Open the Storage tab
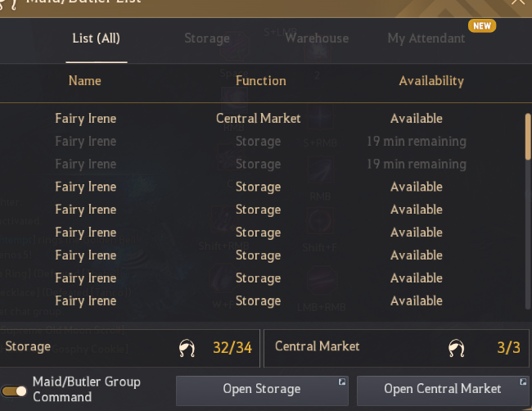532x411 pixels. tap(207, 38)
